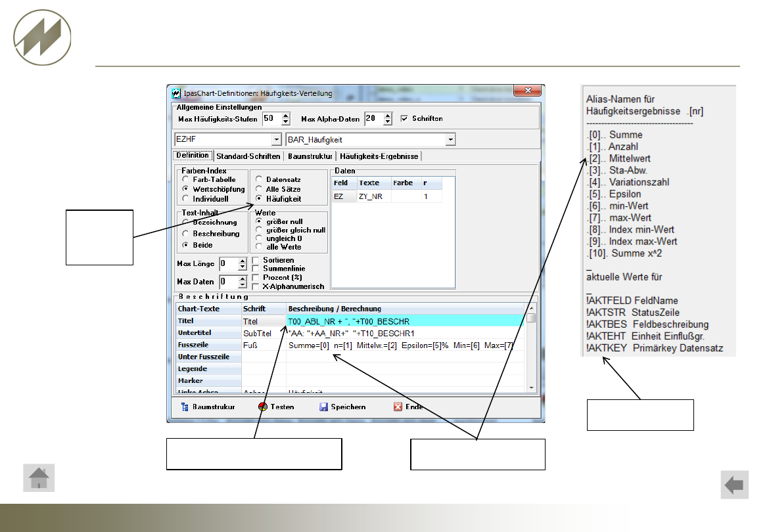Viewport: 769px width, 532px height.
Task: Click the Beschreibung / Berechnung column header
Action: point(405,309)
